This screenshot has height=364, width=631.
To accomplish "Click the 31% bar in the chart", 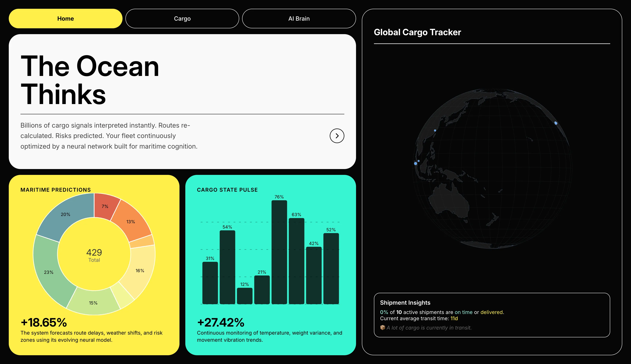I will pos(210,283).
